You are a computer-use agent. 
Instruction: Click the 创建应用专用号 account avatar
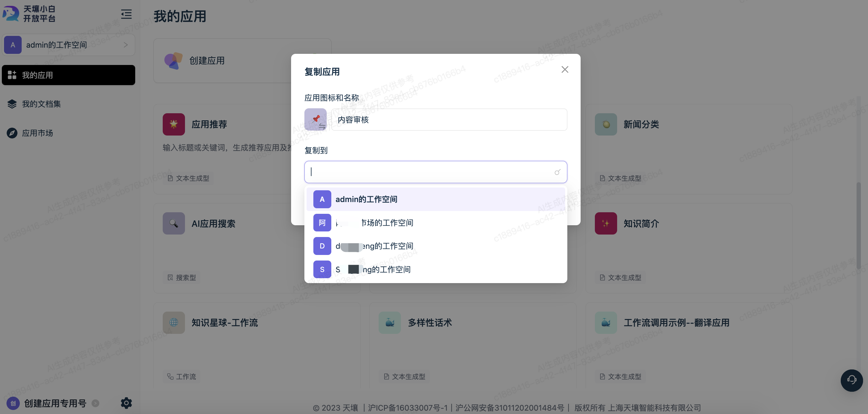13,403
